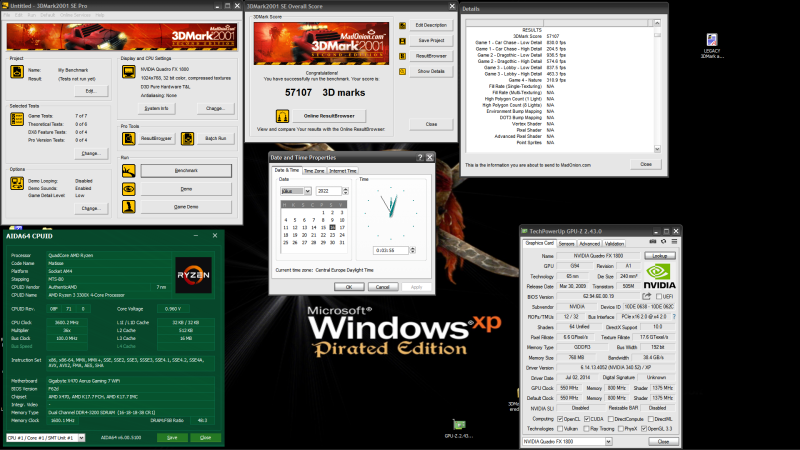
Task: Click the Display and CPU Settings monitor icon
Action: pyautogui.click(x=129, y=72)
